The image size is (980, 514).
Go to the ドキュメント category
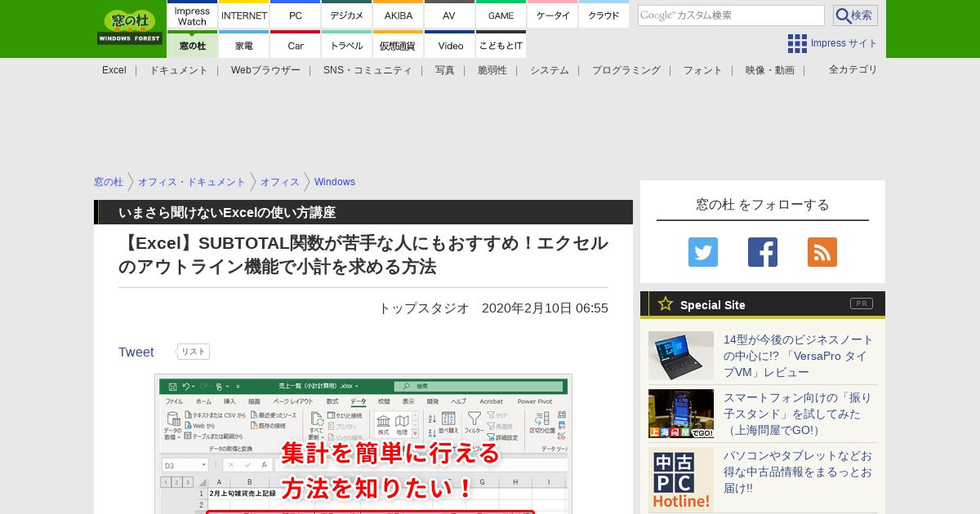[x=179, y=70]
